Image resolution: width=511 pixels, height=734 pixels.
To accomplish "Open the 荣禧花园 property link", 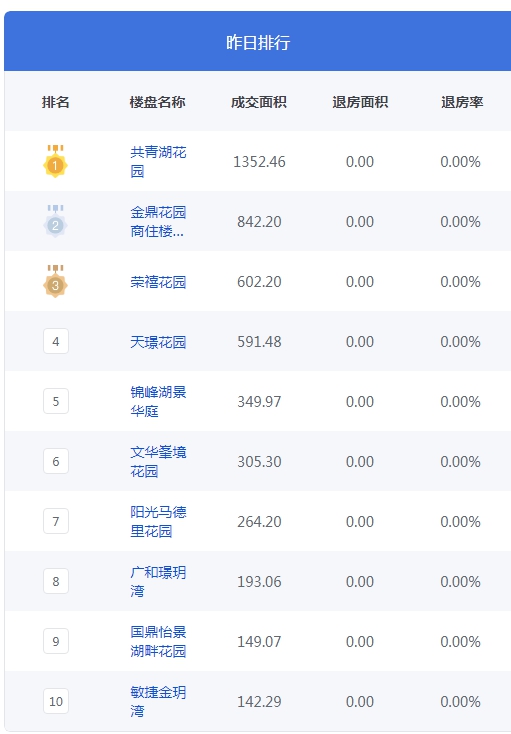I will click(x=158, y=282).
